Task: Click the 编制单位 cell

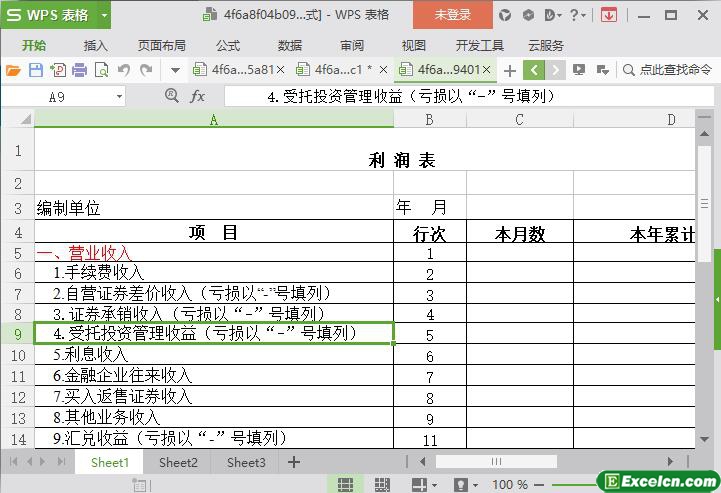Action: coord(214,207)
